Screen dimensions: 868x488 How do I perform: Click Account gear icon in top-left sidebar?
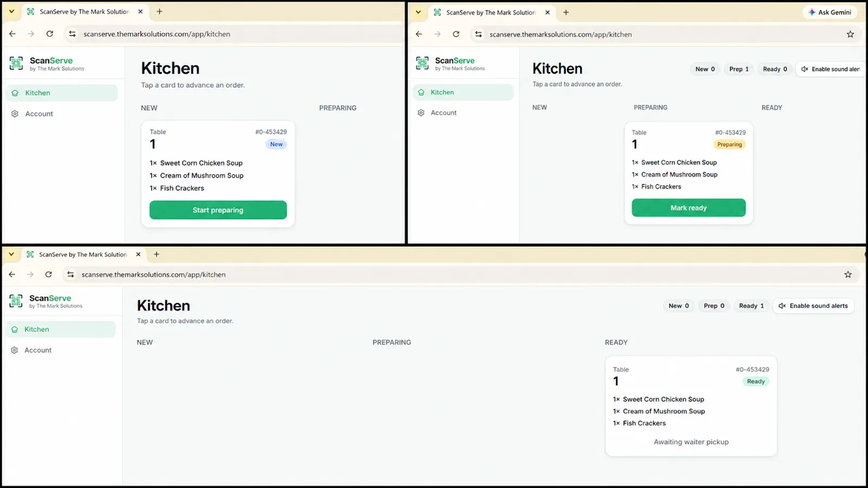(x=15, y=114)
